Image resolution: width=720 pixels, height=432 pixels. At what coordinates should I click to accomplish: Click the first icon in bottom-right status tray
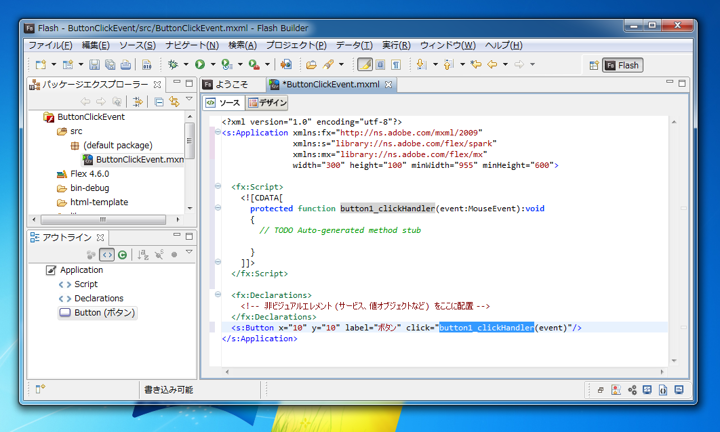(600, 390)
